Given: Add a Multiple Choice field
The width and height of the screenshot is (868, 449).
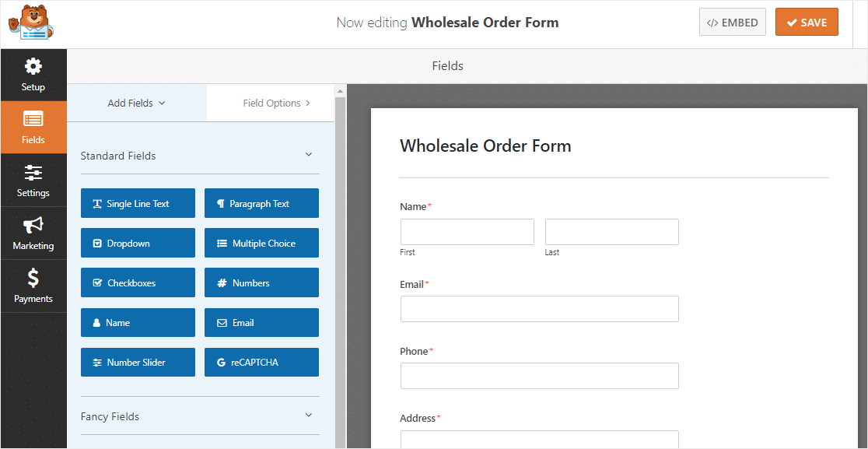Looking at the screenshot, I should [261, 243].
